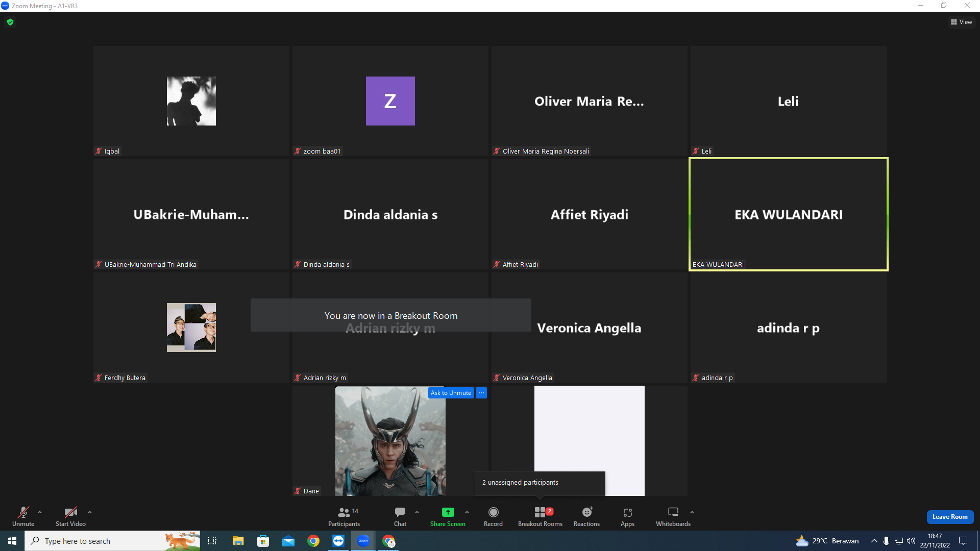Open the View layout menu
Image resolution: width=980 pixels, height=551 pixels.
coord(962,22)
